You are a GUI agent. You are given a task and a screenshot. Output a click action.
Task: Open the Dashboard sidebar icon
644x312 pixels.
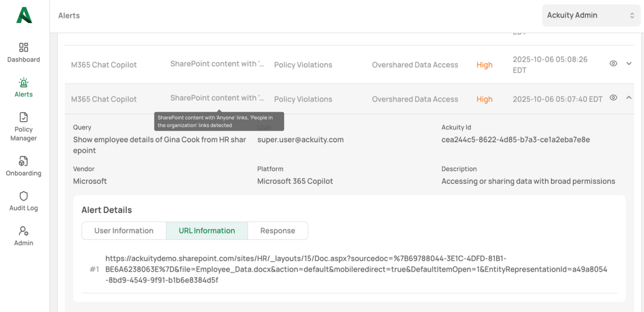click(x=24, y=48)
